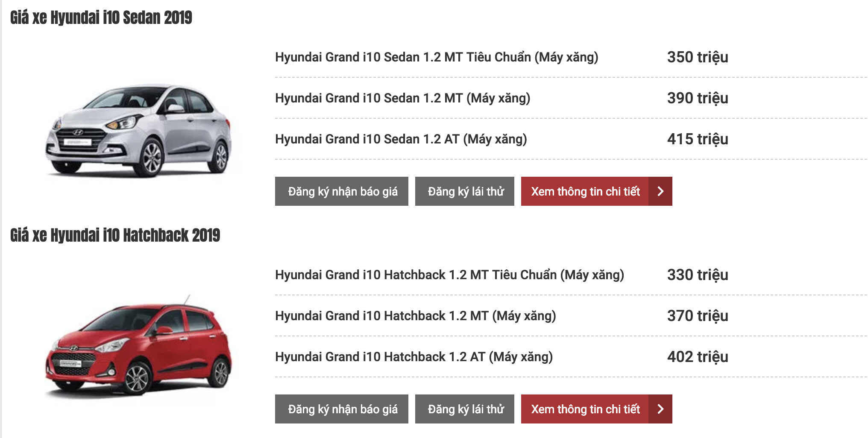
Task: Click the silver Hyundai i10 Sedan image
Action: coord(138,130)
